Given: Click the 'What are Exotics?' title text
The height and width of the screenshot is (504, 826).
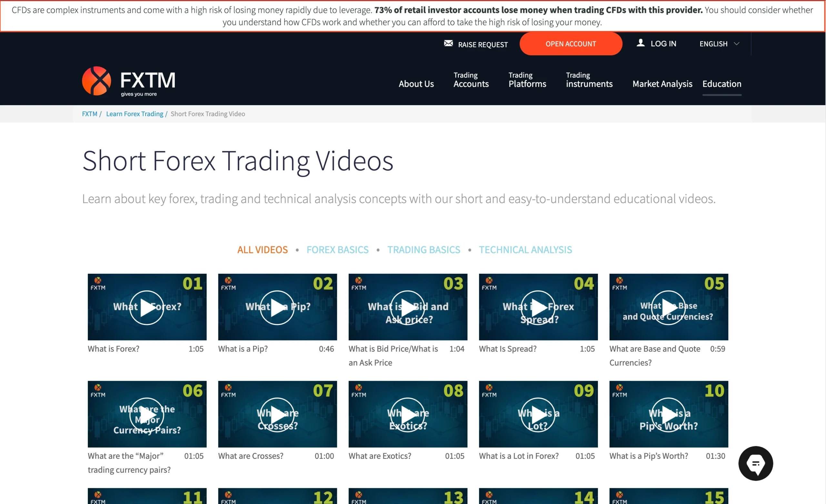Looking at the screenshot, I should tap(379, 456).
